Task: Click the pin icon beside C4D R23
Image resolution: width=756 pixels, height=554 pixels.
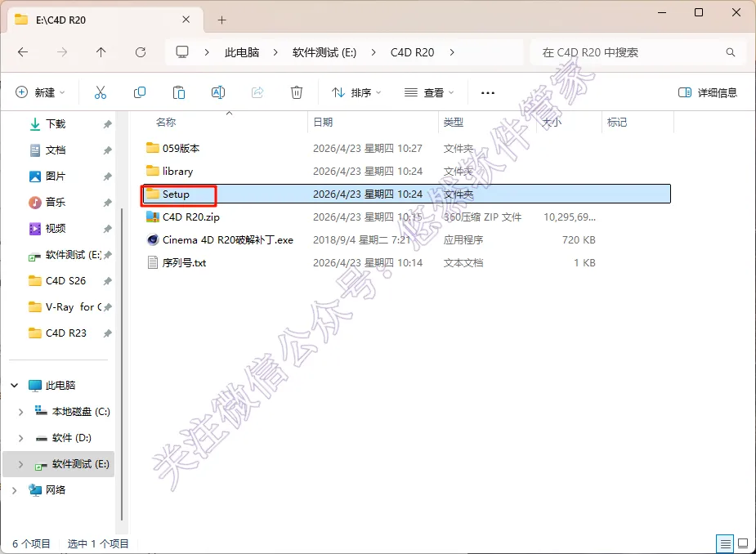Action: [x=107, y=333]
